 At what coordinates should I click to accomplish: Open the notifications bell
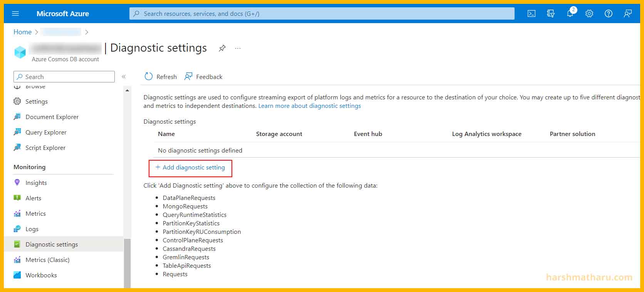pos(570,13)
